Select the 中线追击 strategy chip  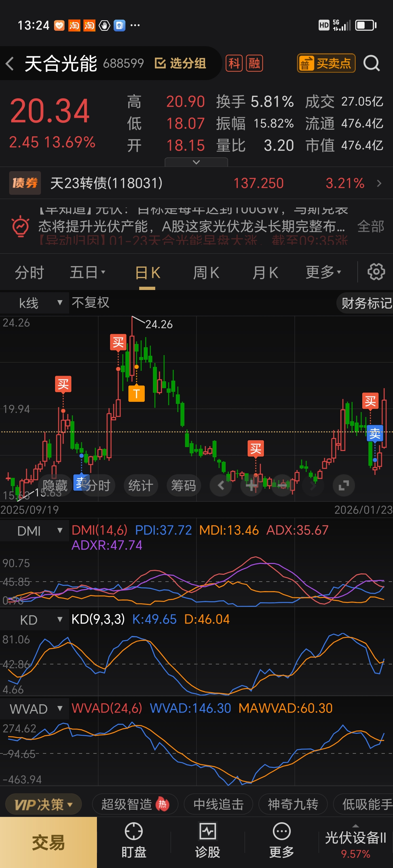point(218,804)
